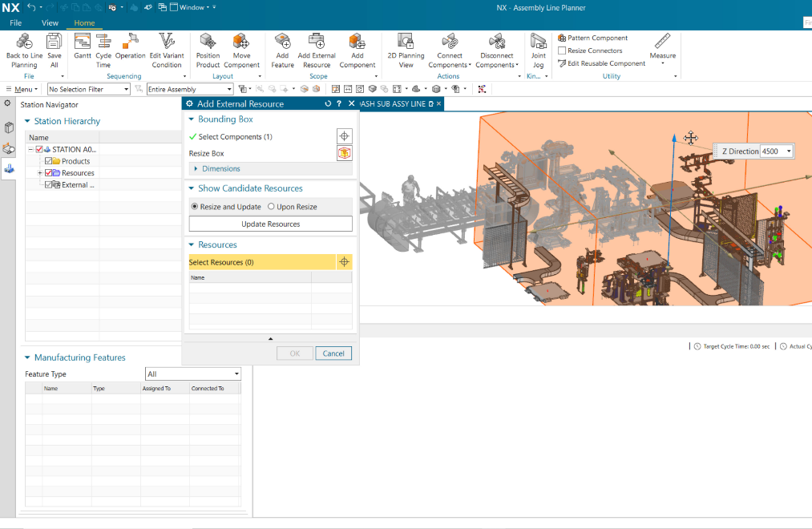Viewport: 812px width, 529px height.
Task: Collapse Show Candidate Resources section
Action: (x=191, y=188)
